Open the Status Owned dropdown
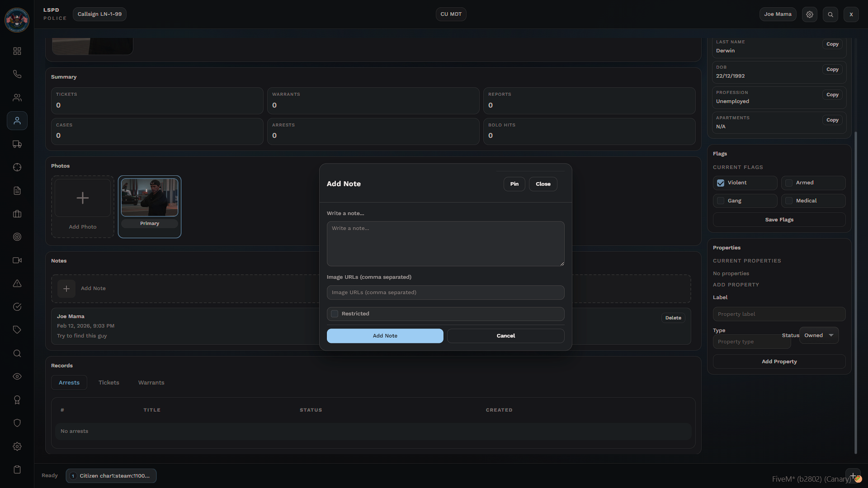 click(x=819, y=335)
